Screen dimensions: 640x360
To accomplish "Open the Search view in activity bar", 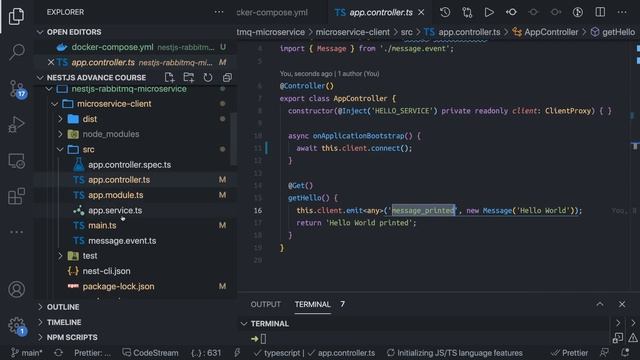I will (x=16, y=52).
